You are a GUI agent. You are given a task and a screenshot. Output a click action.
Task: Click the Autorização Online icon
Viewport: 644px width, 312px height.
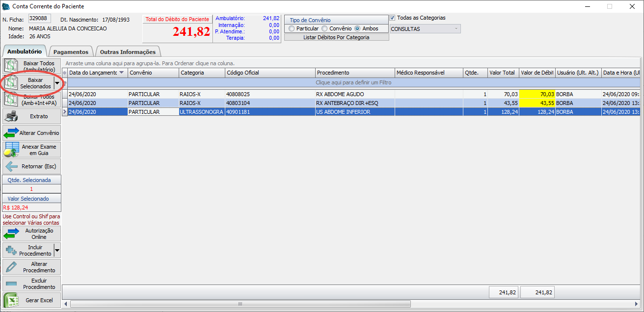11,234
